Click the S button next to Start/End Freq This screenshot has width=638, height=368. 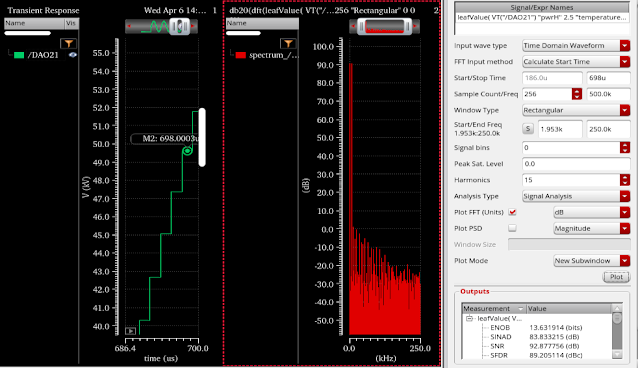click(x=528, y=129)
